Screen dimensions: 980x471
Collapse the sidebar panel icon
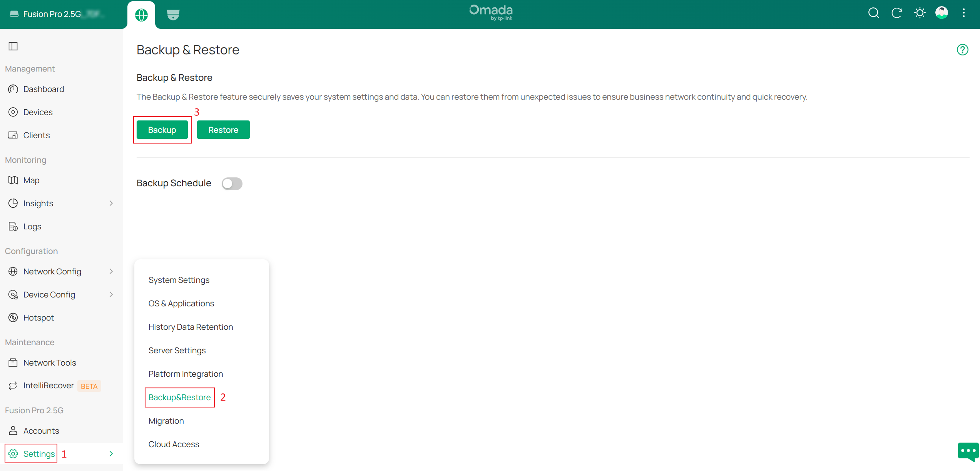tap(13, 46)
